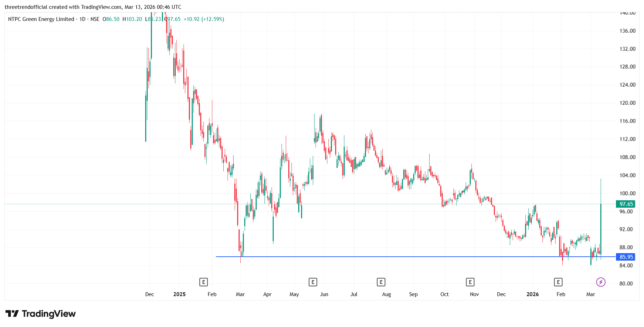Image resolution: width=644 pixels, height=327 pixels.
Task: Click the earnings E marker near Nov 2025
Action: click(470, 282)
